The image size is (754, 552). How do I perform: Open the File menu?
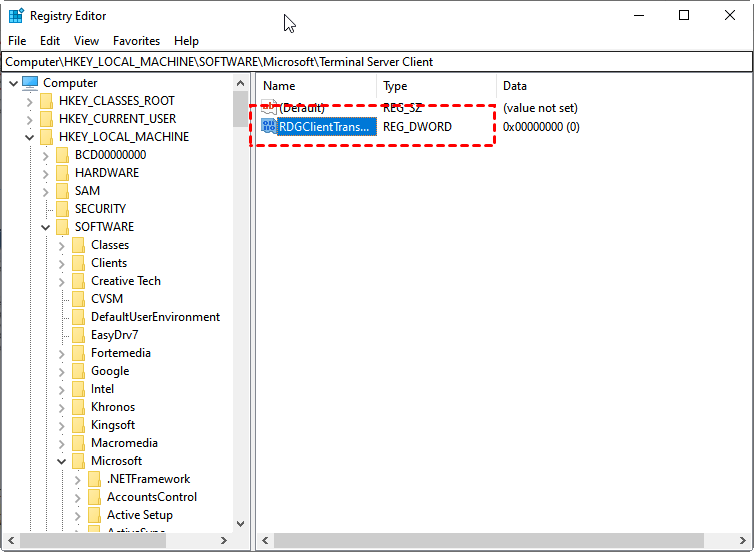(17, 41)
